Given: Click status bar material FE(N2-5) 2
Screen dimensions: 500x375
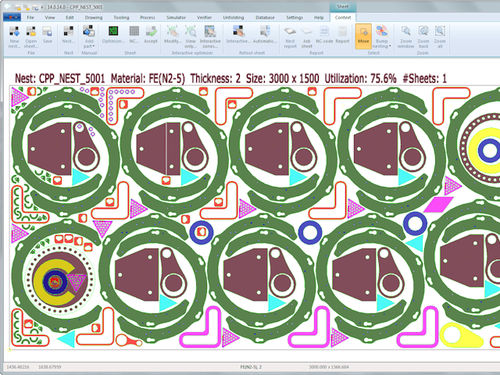Looking at the screenshot, I should click(251, 367).
